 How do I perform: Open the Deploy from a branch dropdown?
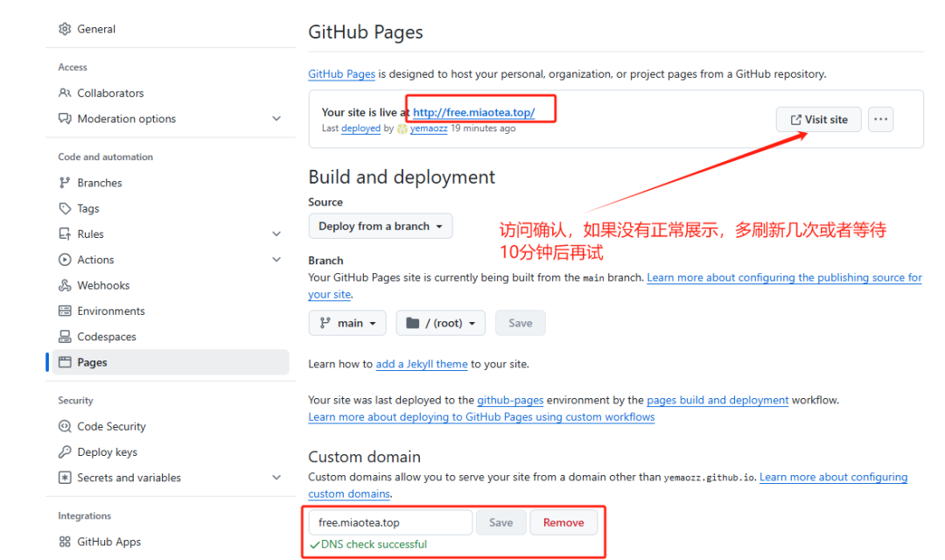tap(381, 226)
